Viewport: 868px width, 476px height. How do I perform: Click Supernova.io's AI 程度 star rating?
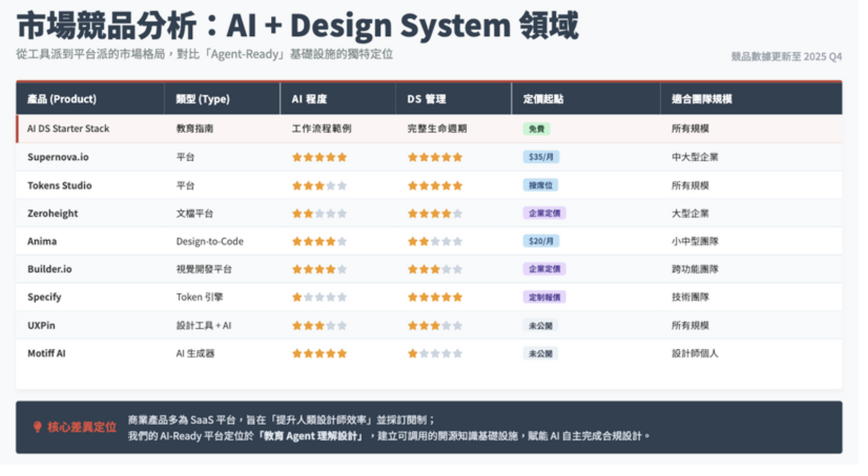pos(319,158)
